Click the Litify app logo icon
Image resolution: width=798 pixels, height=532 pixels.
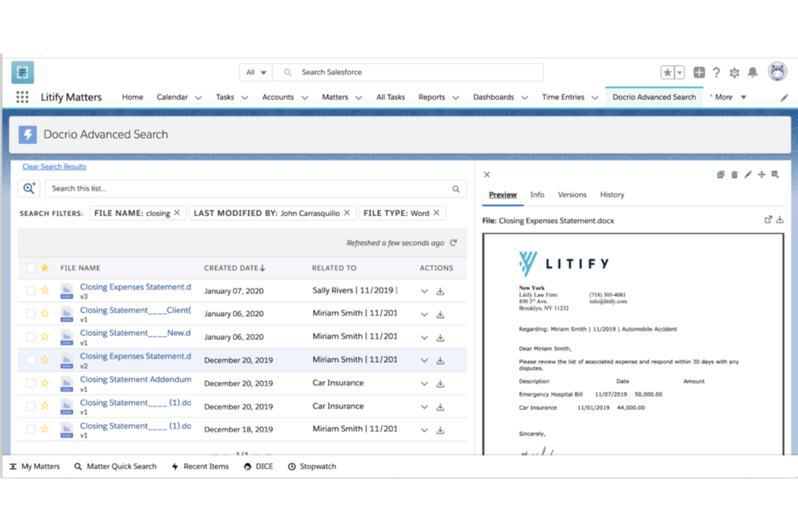pyautogui.click(x=23, y=72)
